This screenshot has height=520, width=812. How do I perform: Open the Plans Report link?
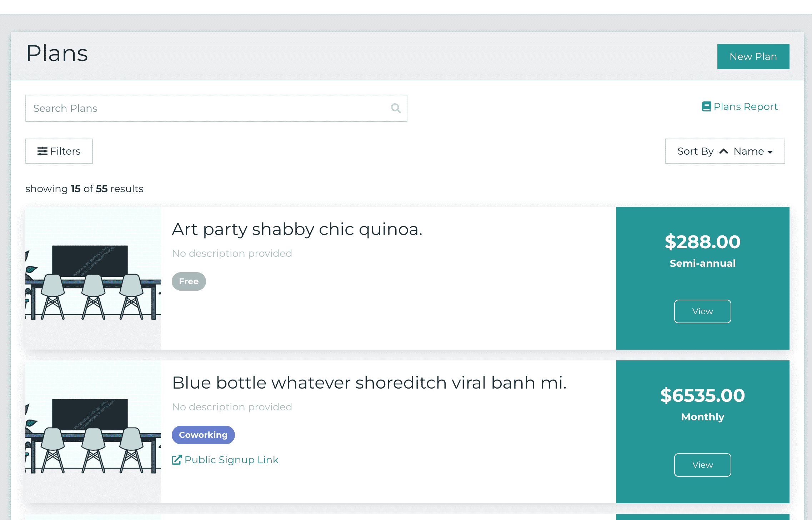click(740, 106)
